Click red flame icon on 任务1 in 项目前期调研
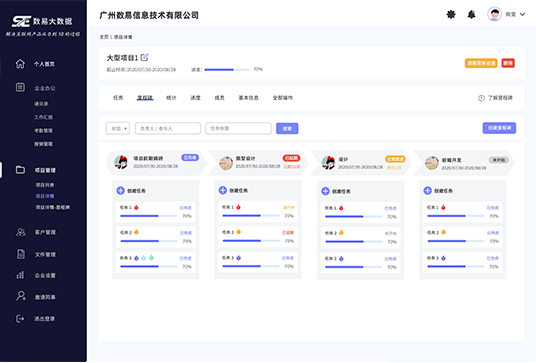Viewport: 536px width, 363px height. pos(136,207)
